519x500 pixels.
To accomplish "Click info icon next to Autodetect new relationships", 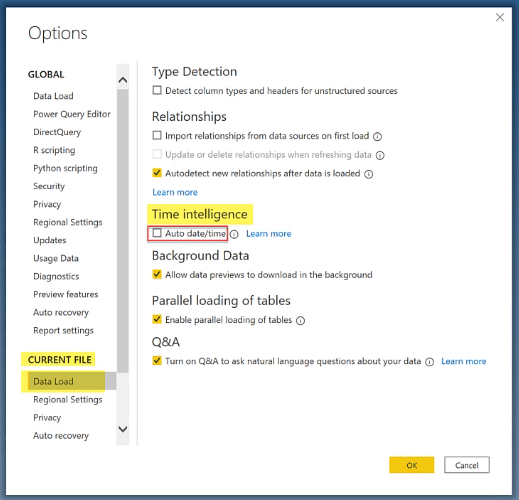I will (368, 174).
